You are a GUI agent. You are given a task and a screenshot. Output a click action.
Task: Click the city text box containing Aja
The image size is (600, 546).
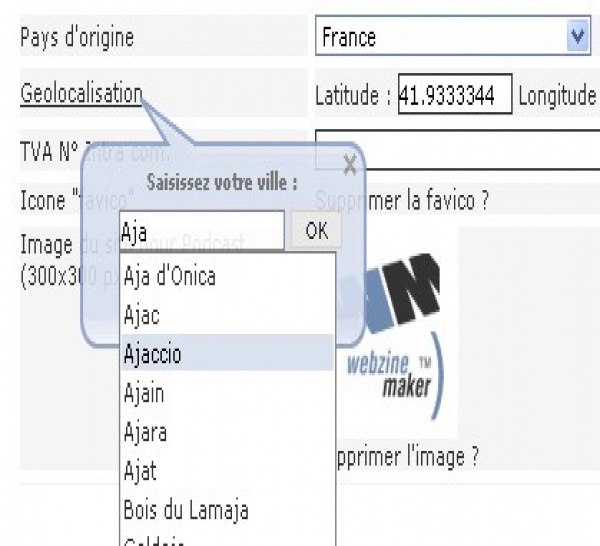point(201,231)
